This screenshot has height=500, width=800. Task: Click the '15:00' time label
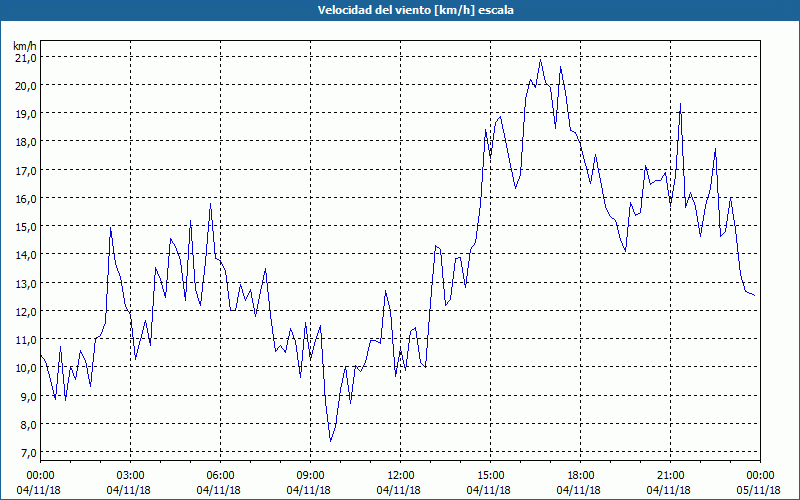[x=490, y=476]
